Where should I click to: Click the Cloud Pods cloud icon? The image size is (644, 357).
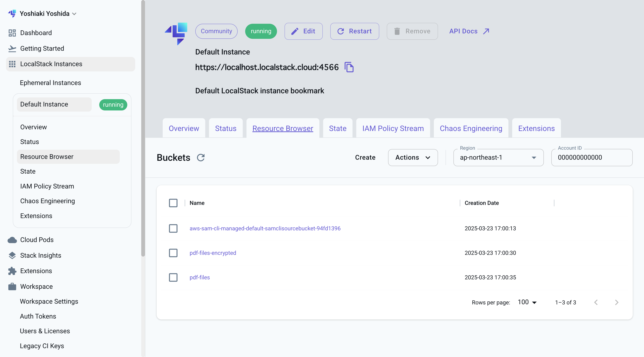[x=12, y=240]
